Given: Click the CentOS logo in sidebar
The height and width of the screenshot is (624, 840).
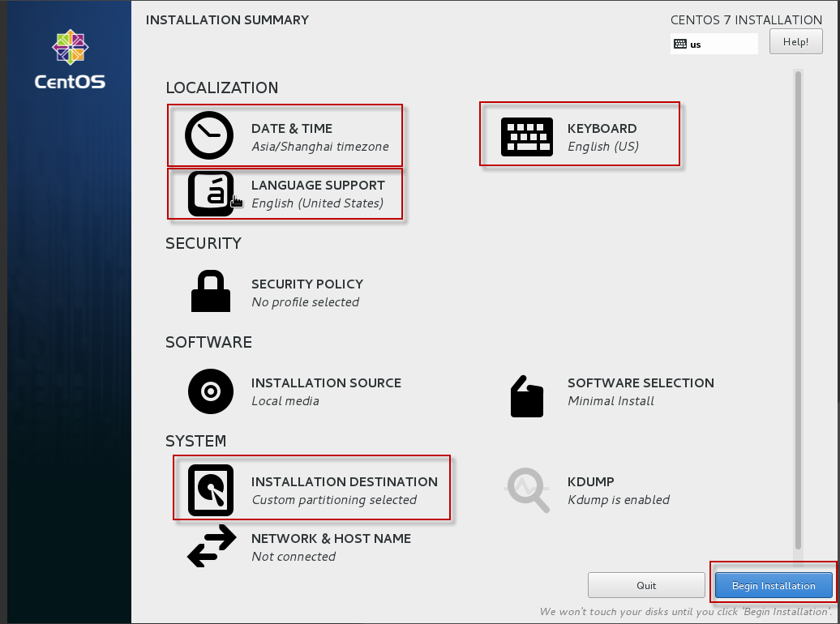Looking at the screenshot, I should [70, 59].
